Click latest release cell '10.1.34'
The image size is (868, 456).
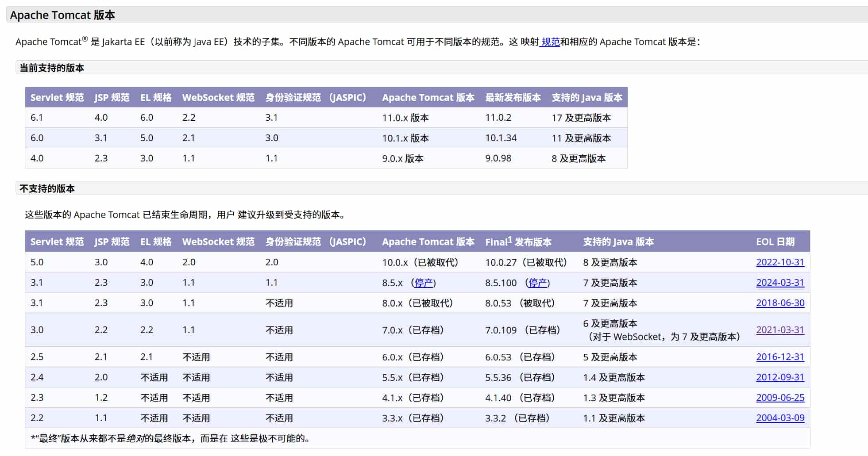pyautogui.click(x=501, y=138)
